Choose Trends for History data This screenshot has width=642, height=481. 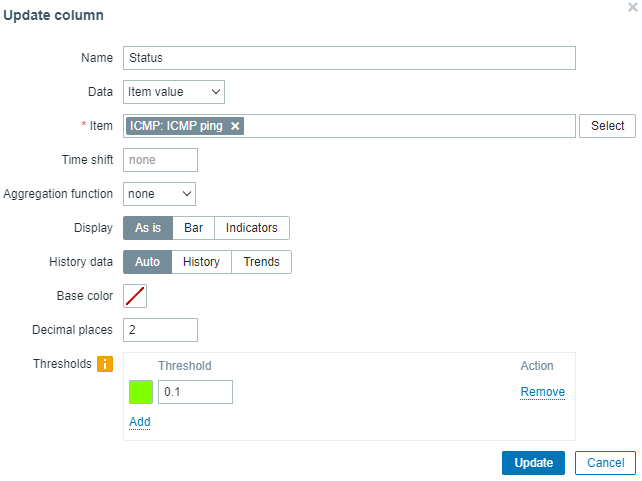click(262, 262)
